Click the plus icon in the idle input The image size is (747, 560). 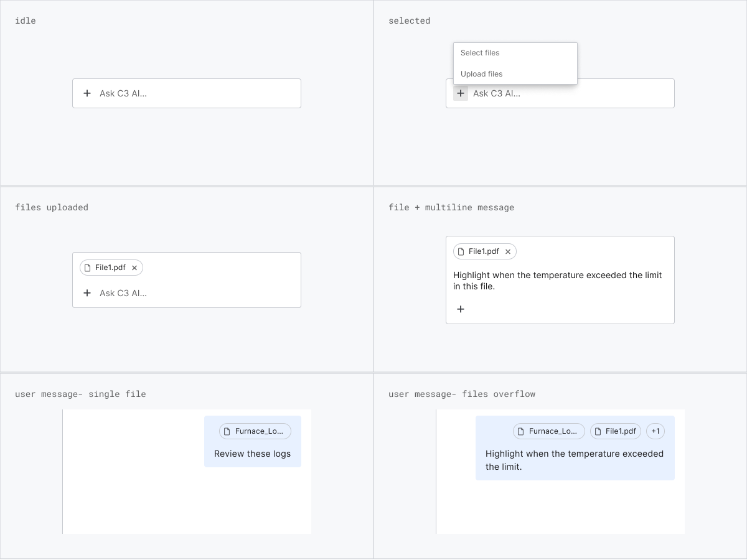click(87, 93)
